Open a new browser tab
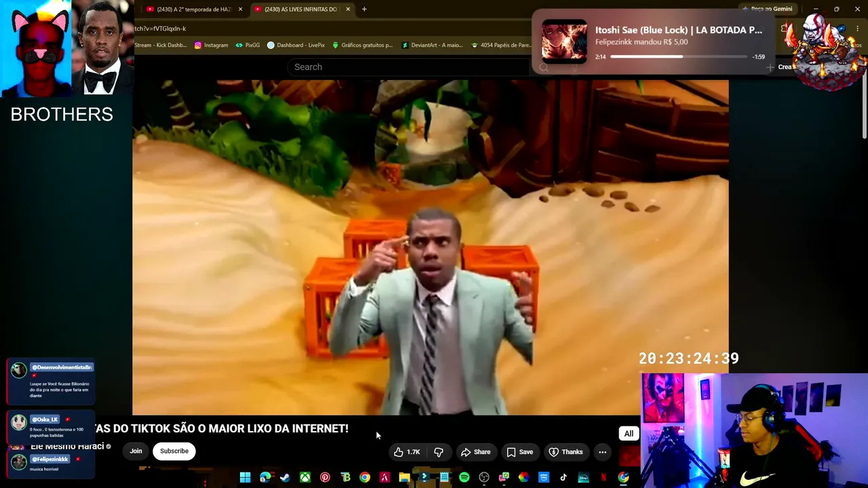868x488 pixels. (x=364, y=9)
